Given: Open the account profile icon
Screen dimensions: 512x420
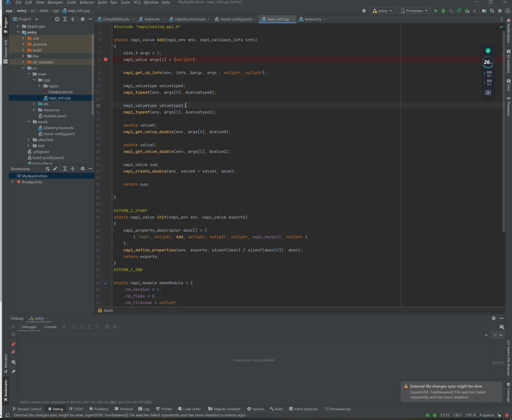Looking at the screenshot, I should coord(507,11).
